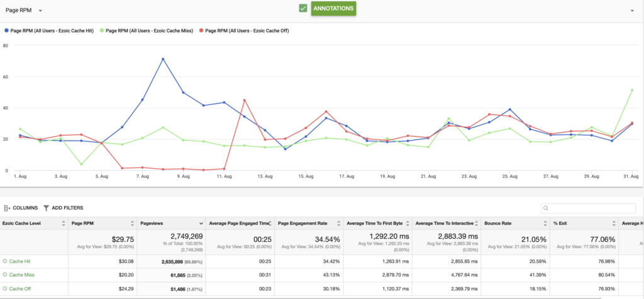The width and height of the screenshot is (644, 299).
Task: Click the magnifier icon in the search box
Action: [547, 209]
